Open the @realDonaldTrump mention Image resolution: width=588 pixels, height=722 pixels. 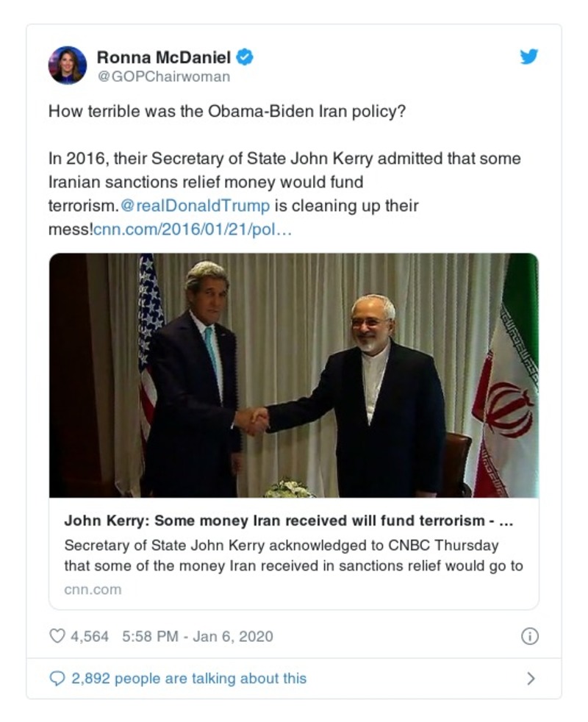point(202,206)
